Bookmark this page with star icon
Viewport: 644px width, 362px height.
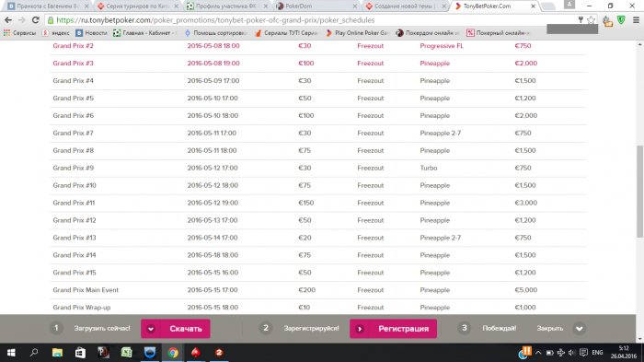(591, 19)
